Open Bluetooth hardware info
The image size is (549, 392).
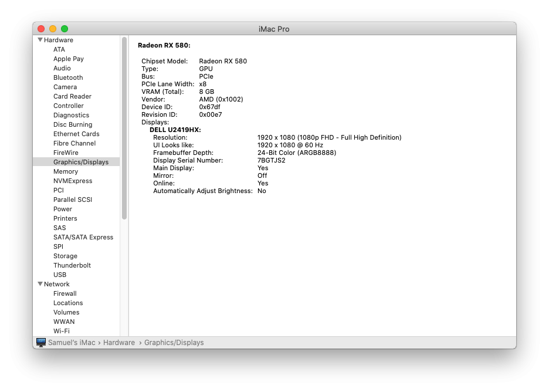(68, 78)
